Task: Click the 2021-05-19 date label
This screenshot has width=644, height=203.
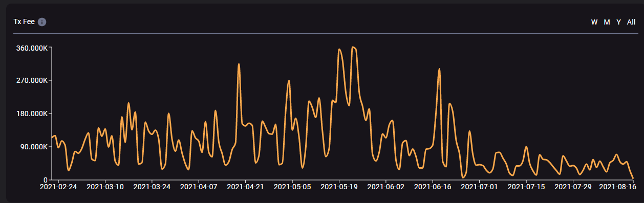Action: (x=339, y=187)
